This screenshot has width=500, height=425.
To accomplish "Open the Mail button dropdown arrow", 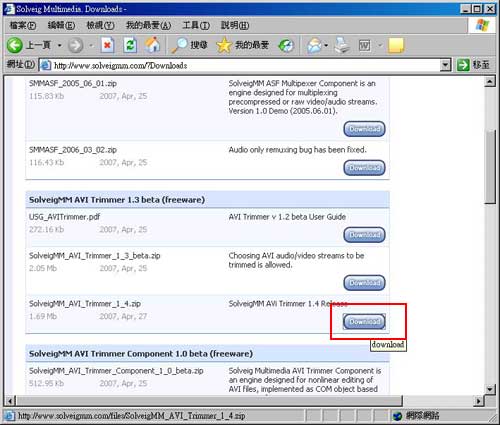I will click(326, 45).
